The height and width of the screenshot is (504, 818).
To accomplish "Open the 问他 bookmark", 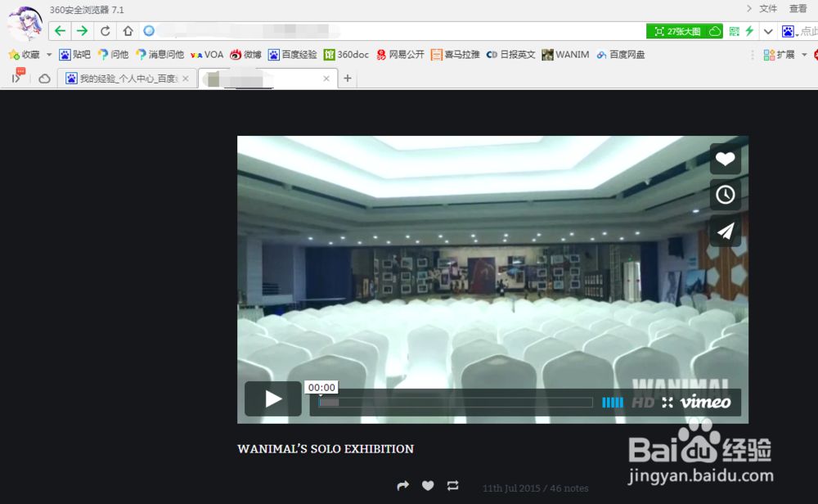I will 113,55.
